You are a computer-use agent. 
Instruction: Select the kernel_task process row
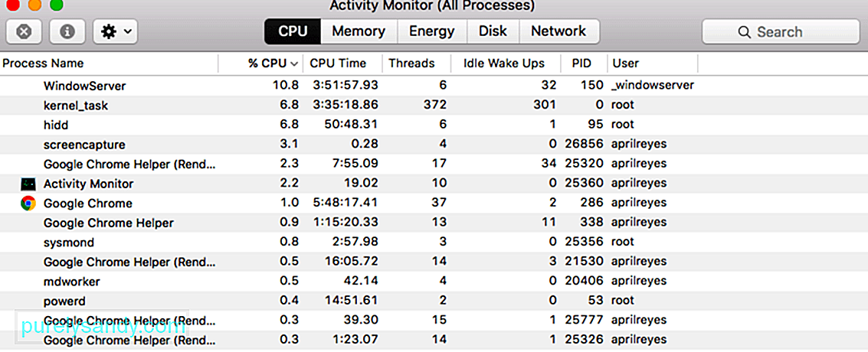click(x=434, y=105)
